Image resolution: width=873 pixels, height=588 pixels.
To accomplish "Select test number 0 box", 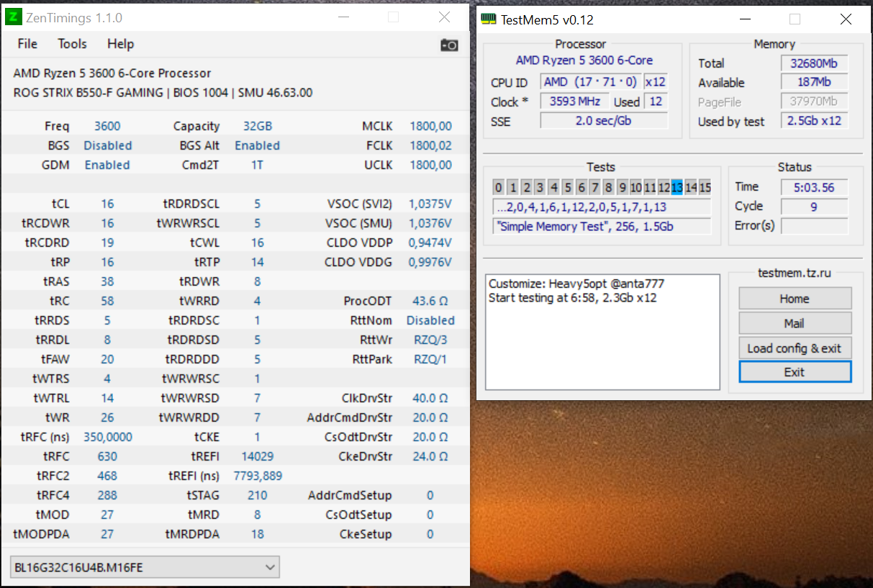I will (498, 188).
